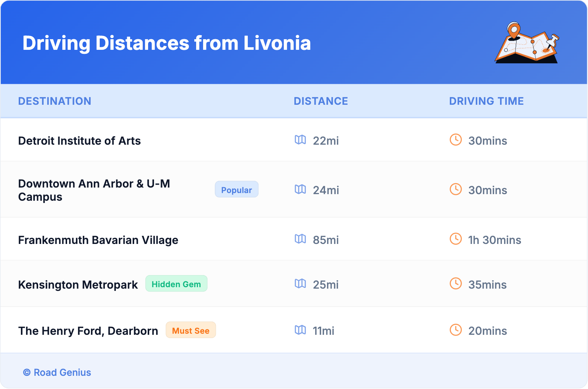Click clock icon beside 35mins
The width and height of the screenshot is (588, 389).
coord(456,284)
